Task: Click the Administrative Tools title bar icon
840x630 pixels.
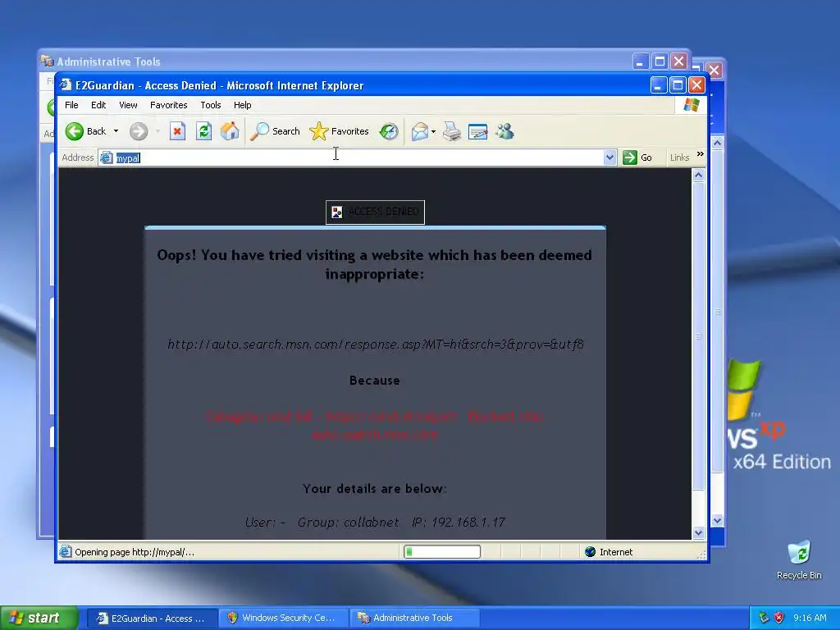Action: [x=47, y=61]
